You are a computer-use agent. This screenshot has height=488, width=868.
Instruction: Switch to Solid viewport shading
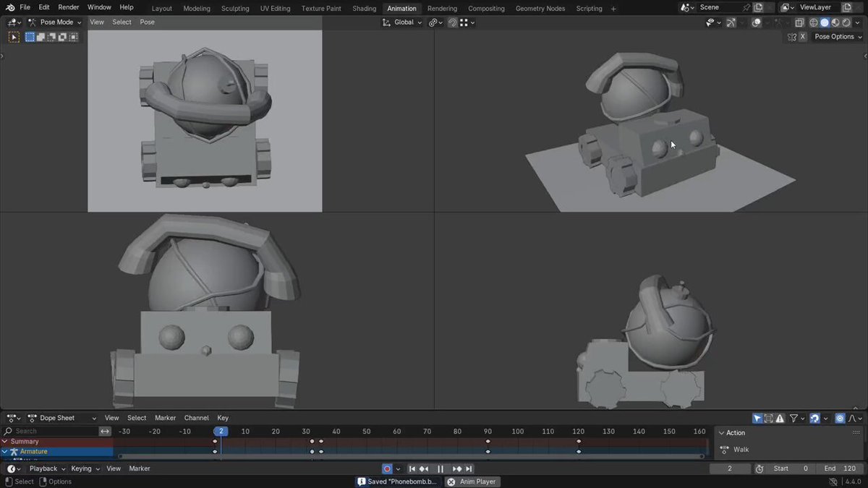(825, 22)
